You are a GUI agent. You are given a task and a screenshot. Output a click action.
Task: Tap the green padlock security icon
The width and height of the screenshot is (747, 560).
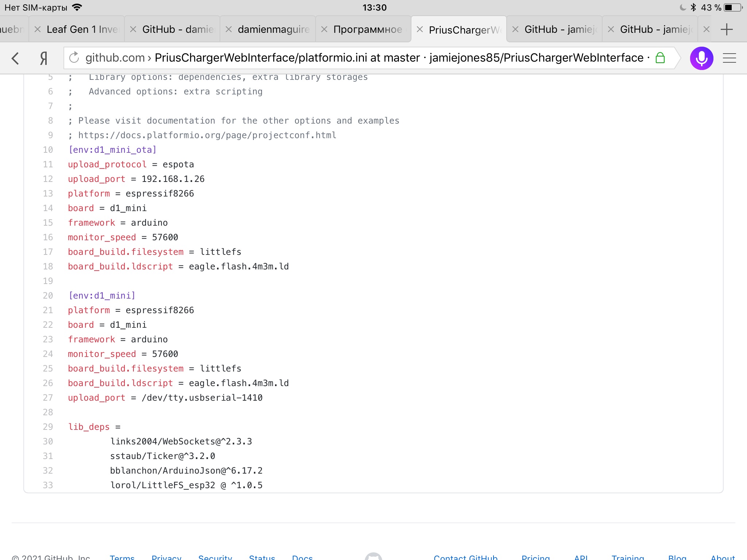pyautogui.click(x=660, y=58)
